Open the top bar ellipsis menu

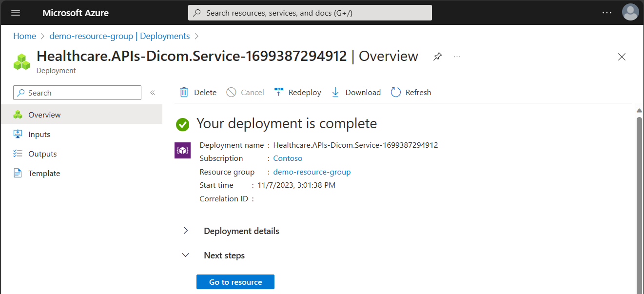coord(607,13)
